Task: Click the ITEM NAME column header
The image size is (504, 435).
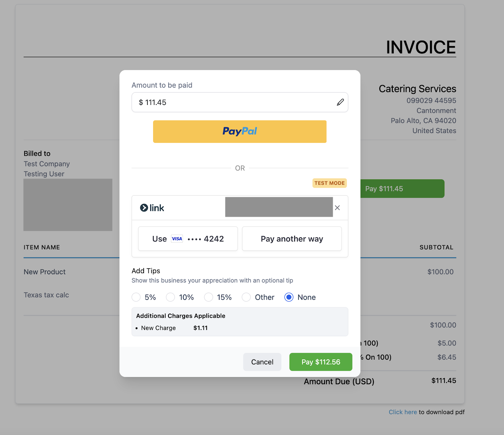Action: (x=42, y=247)
